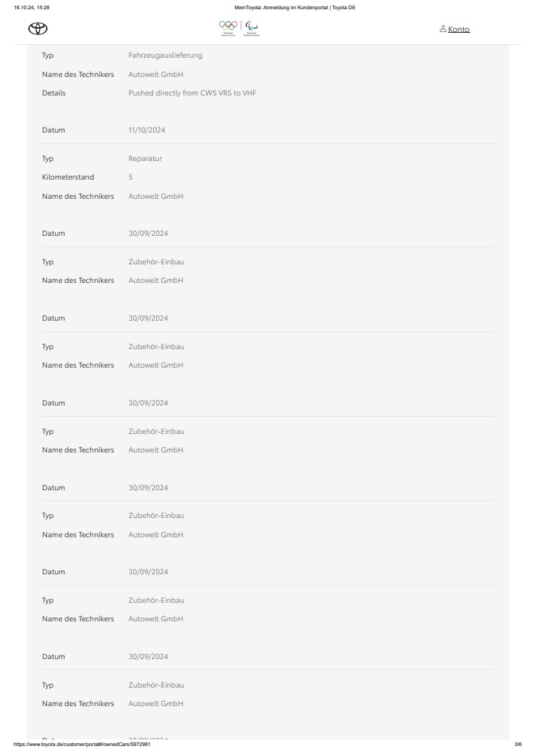Click the Toyota logo icon
Image resolution: width=535 pixels, height=756 pixels.
coord(38,29)
